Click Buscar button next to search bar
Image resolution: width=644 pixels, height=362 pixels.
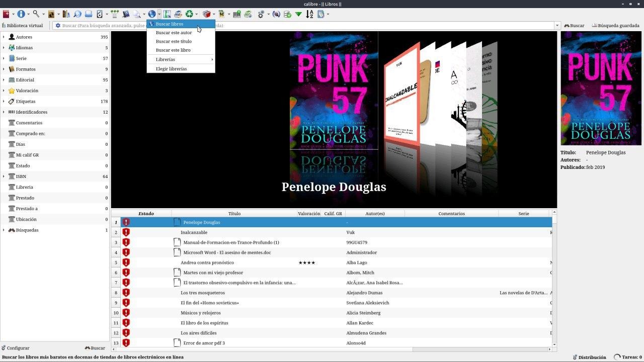574,26
